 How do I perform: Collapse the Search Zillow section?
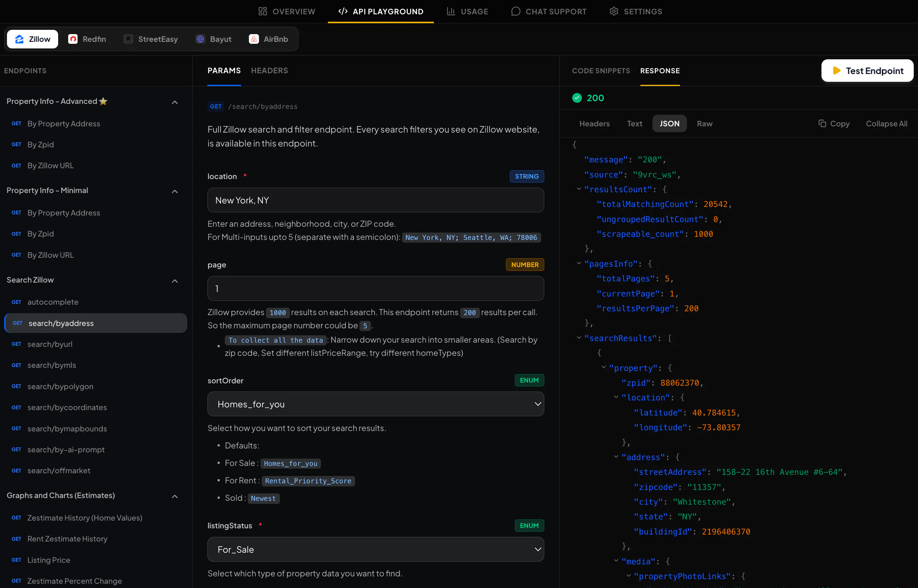coord(175,281)
